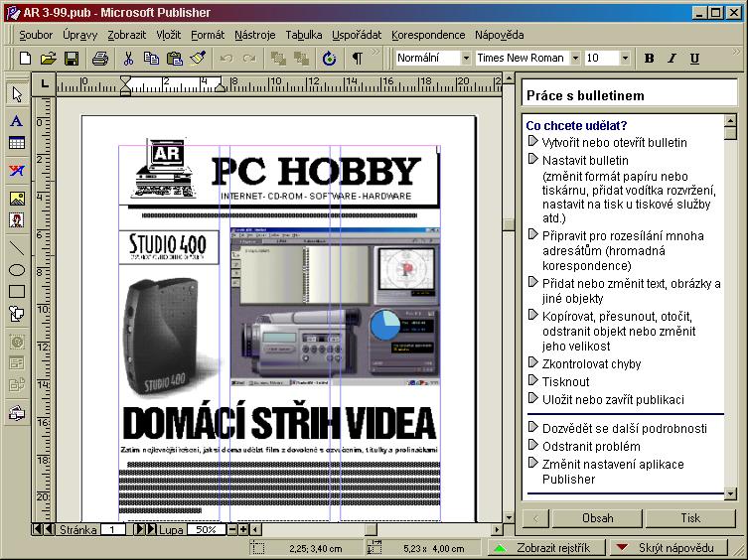Go to first page arrow
The image size is (748, 560).
37,529
